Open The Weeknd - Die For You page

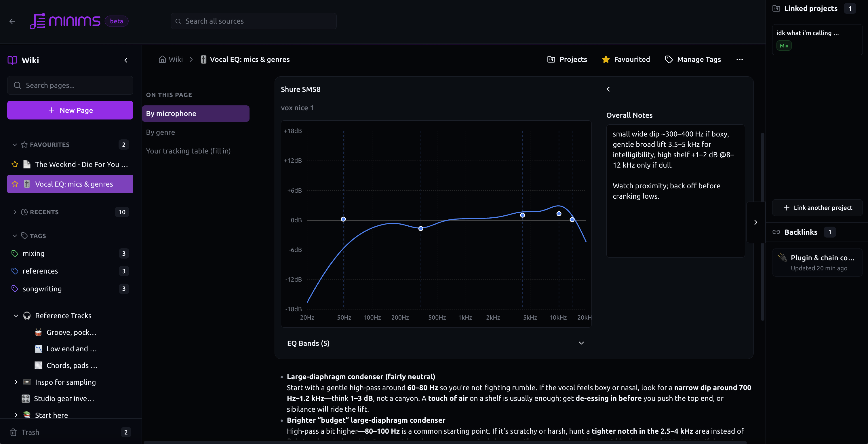pyautogui.click(x=70, y=164)
